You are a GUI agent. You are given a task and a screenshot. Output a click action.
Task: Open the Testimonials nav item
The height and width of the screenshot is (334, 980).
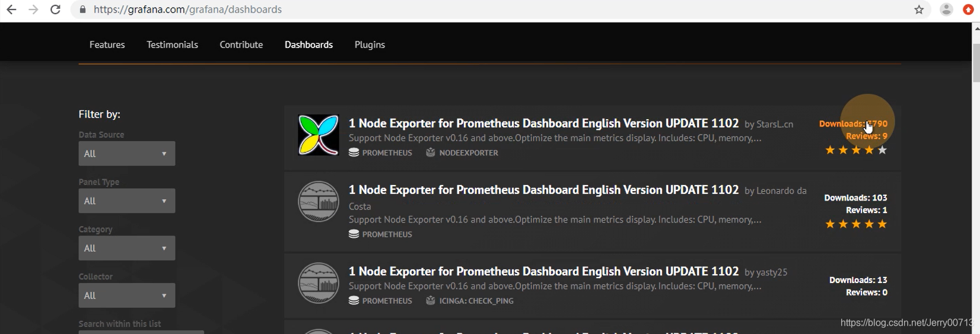click(x=173, y=44)
